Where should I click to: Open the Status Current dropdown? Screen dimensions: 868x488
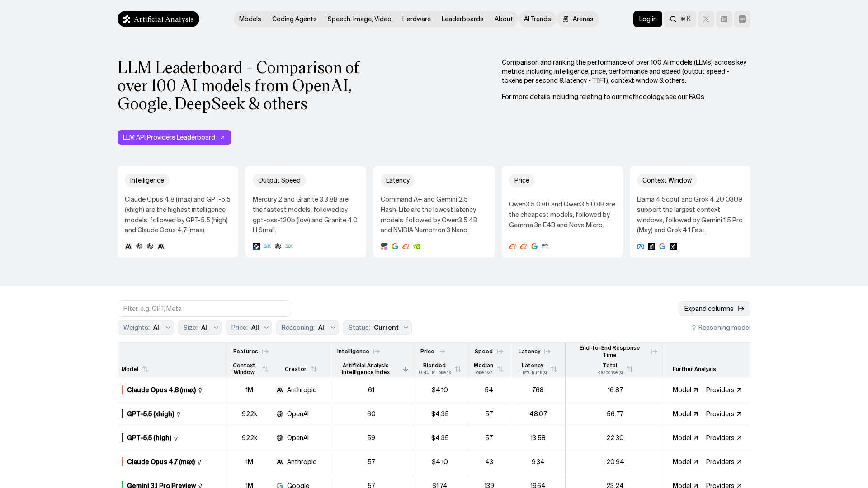[x=377, y=328]
